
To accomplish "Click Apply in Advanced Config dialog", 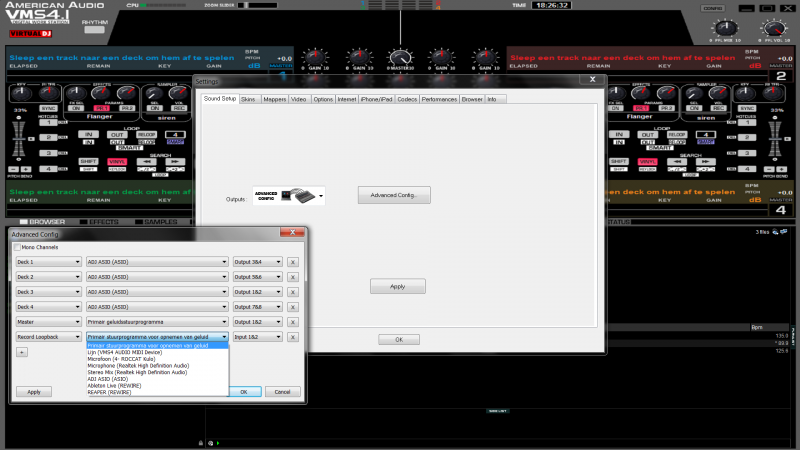I will 34,392.
